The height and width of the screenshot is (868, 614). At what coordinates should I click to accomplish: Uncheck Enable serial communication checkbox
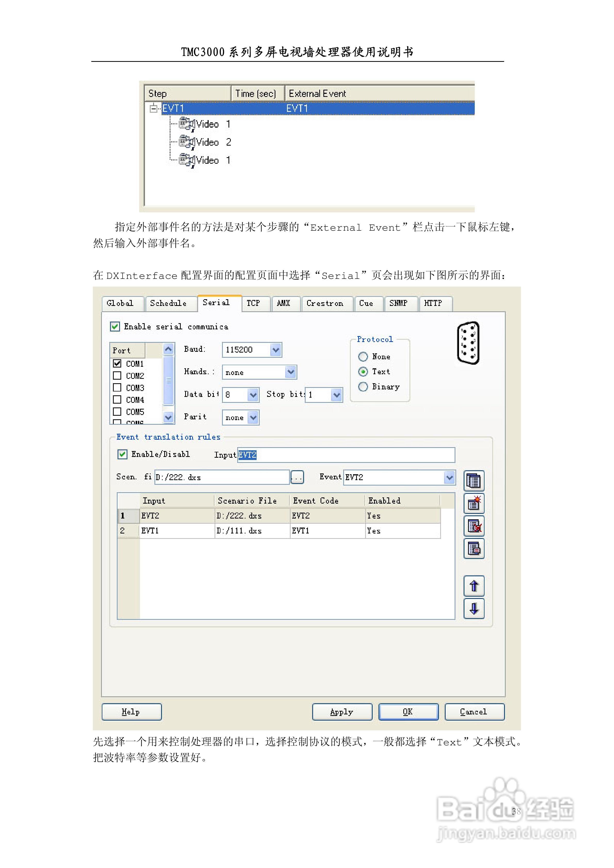click(115, 326)
